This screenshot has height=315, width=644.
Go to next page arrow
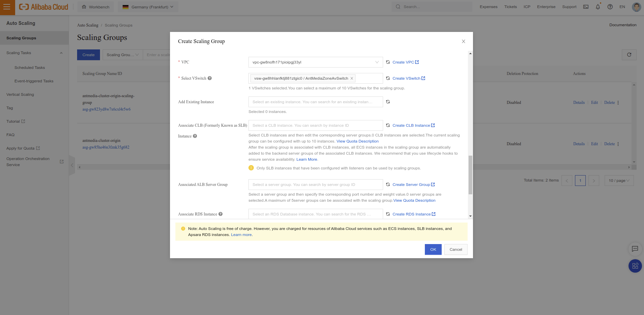coord(594,181)
